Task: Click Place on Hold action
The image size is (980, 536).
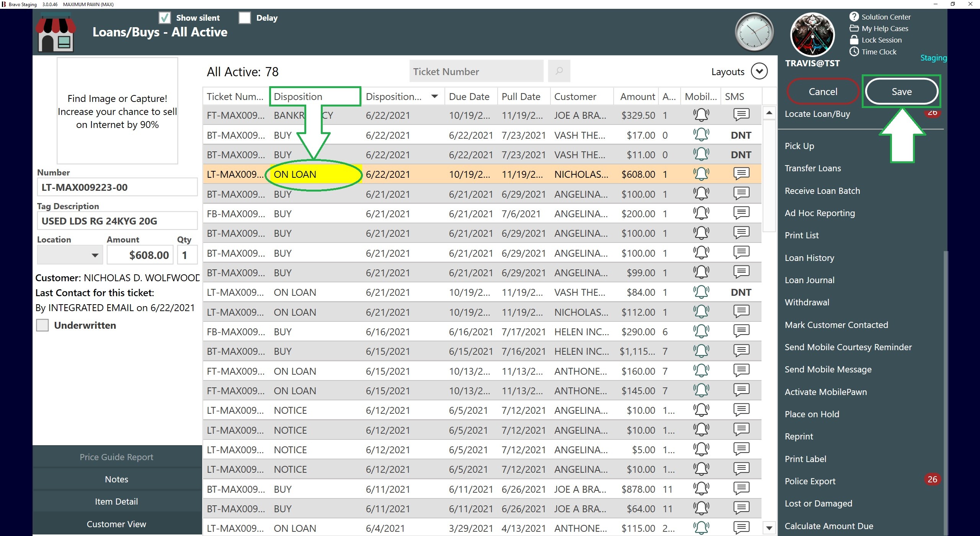Action: (812, 414)
